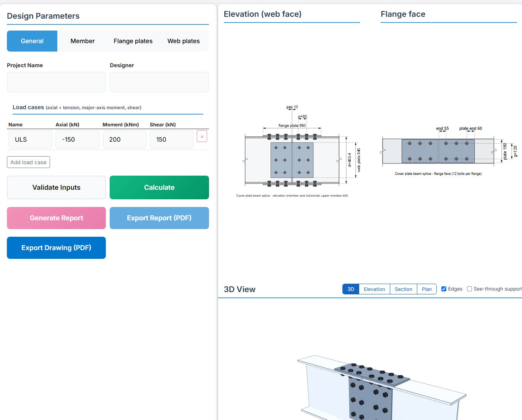Click Export Drawing (PDF) button
The width and height of the screenshot is (522, 420).
(x=56, y=248)
